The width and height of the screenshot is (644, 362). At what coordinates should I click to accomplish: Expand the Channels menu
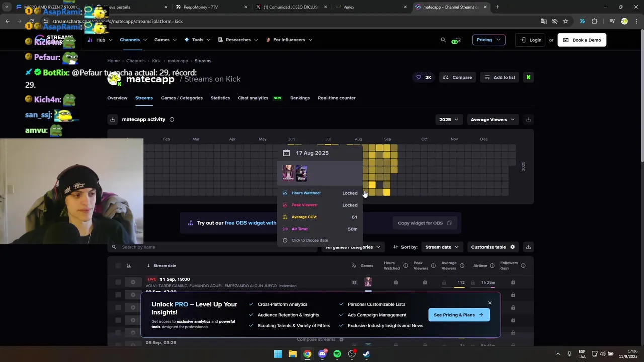click(133, 40)
